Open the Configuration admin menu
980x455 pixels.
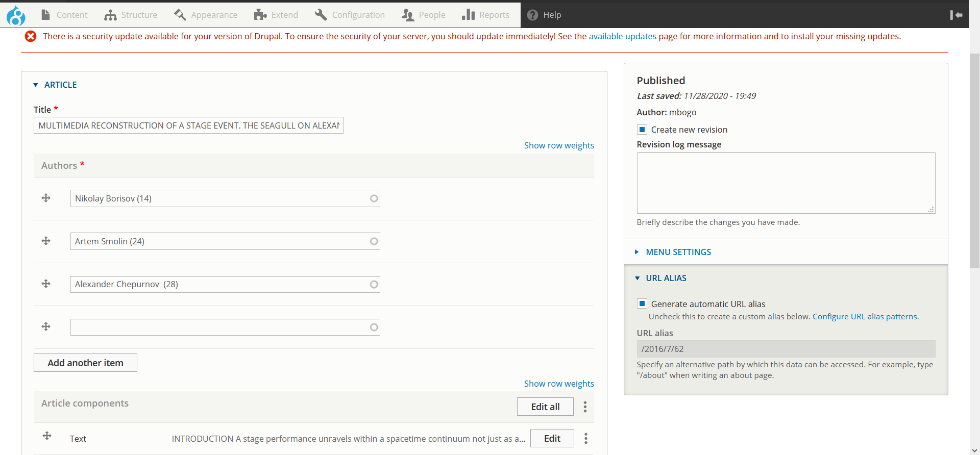coord(350,15)
